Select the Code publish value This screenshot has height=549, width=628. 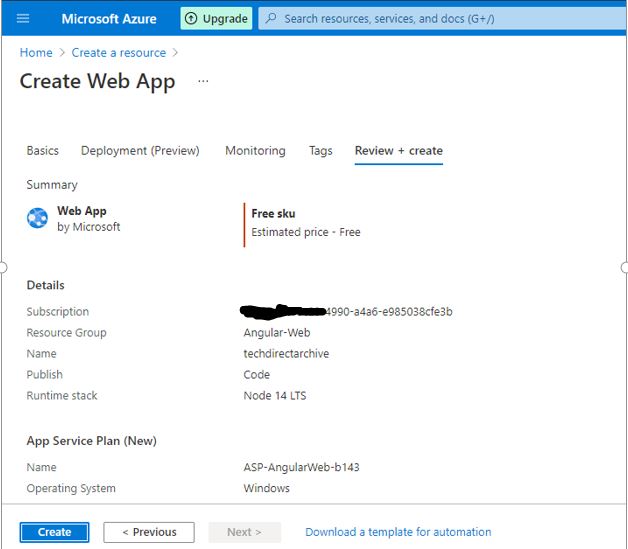point(257,374)
